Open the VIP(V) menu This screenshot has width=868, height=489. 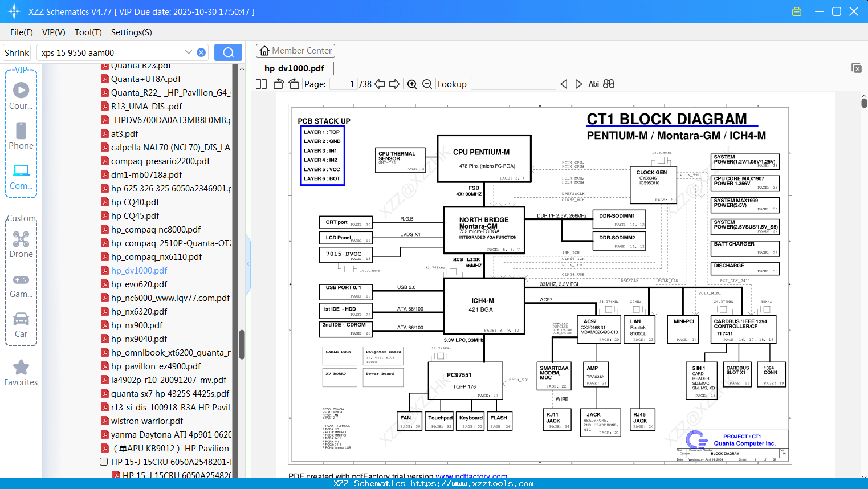pyautogui.click(x=54, y=32)
